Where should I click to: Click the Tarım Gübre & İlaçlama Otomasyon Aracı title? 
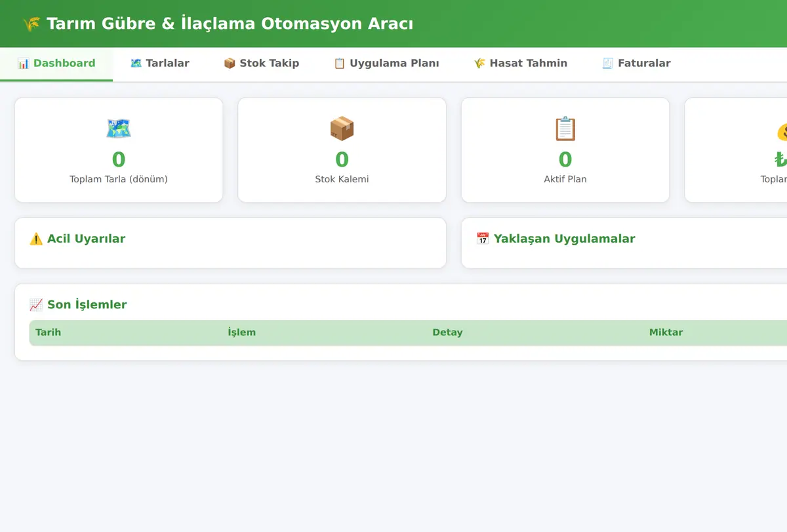pyautogui.click(x=230, y=24)
